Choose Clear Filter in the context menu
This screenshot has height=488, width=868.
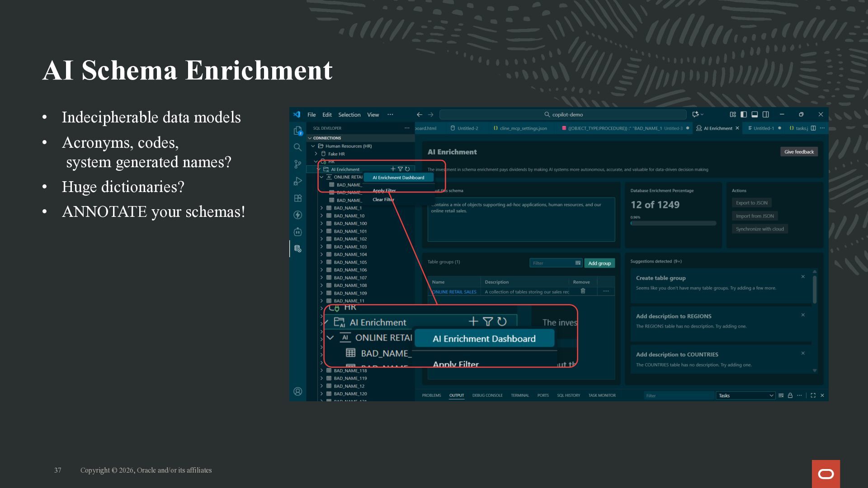tap(383, 199)
